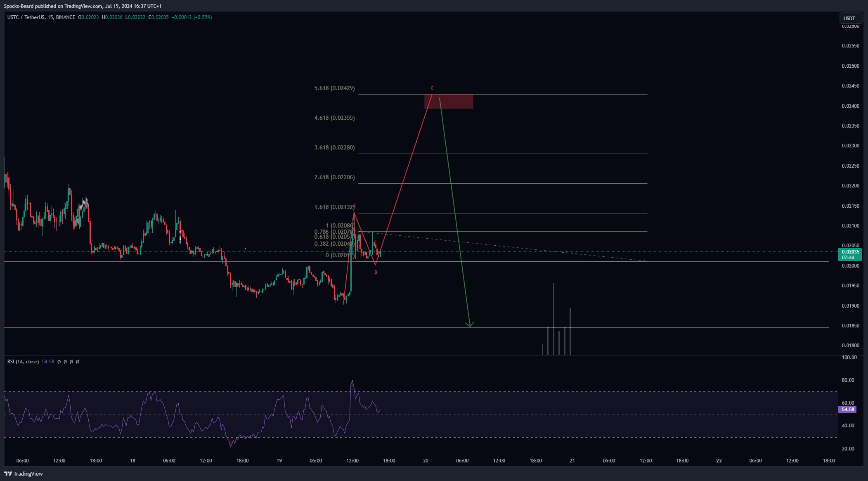The image size is (868, 481).
Task: Select the 4.618 (0.02355) Fibonacci label
Action: 334,118
